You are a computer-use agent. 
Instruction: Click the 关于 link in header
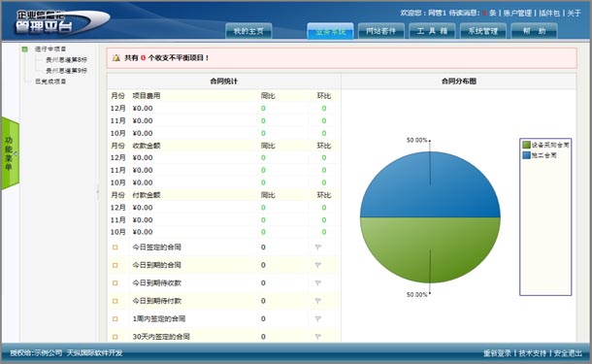point(574,14)
